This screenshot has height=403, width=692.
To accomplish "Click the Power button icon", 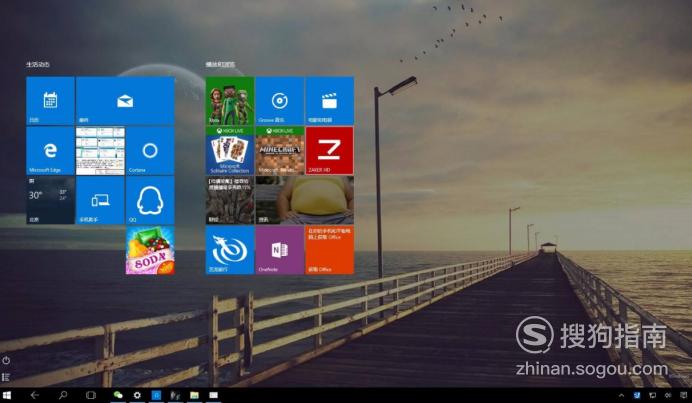I will click(6, 360).
